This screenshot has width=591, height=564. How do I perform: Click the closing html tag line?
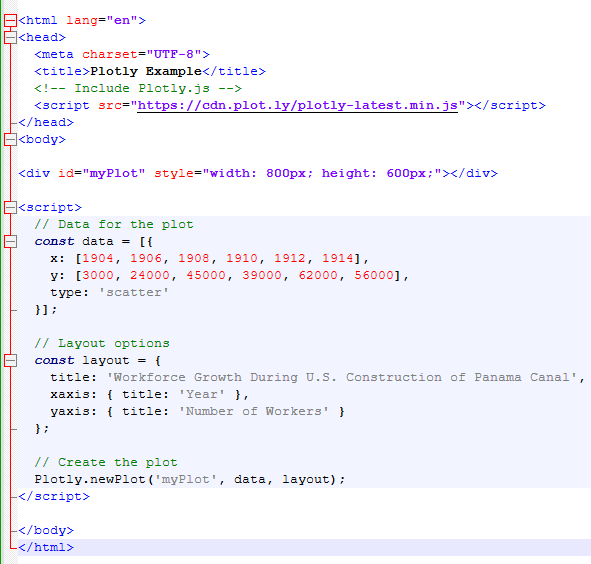click(46, 547)
